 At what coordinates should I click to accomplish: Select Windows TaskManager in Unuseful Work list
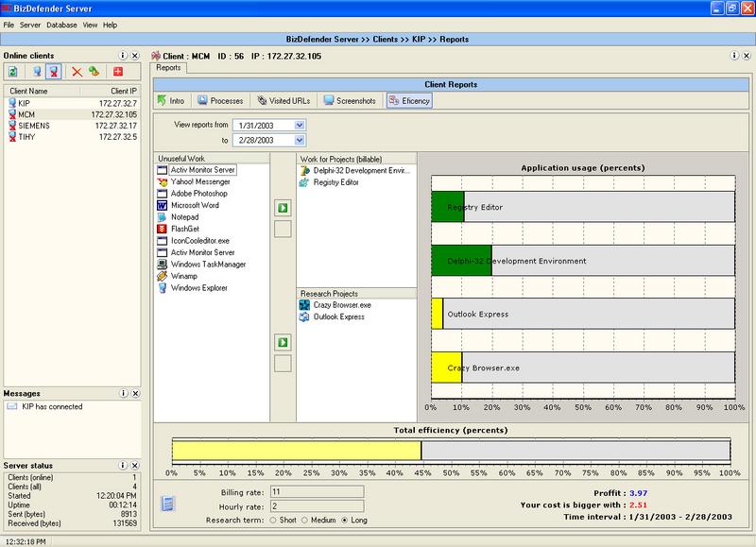[x=208, y=265]
